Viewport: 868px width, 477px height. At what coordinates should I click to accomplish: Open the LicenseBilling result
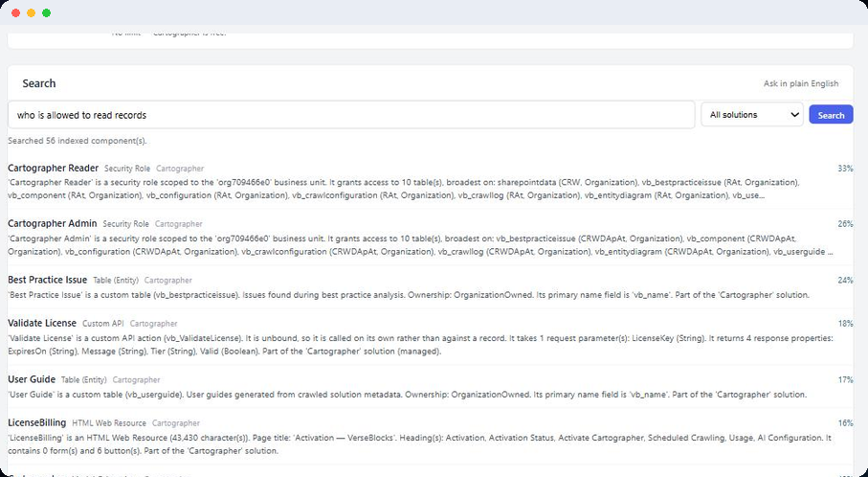36,422
